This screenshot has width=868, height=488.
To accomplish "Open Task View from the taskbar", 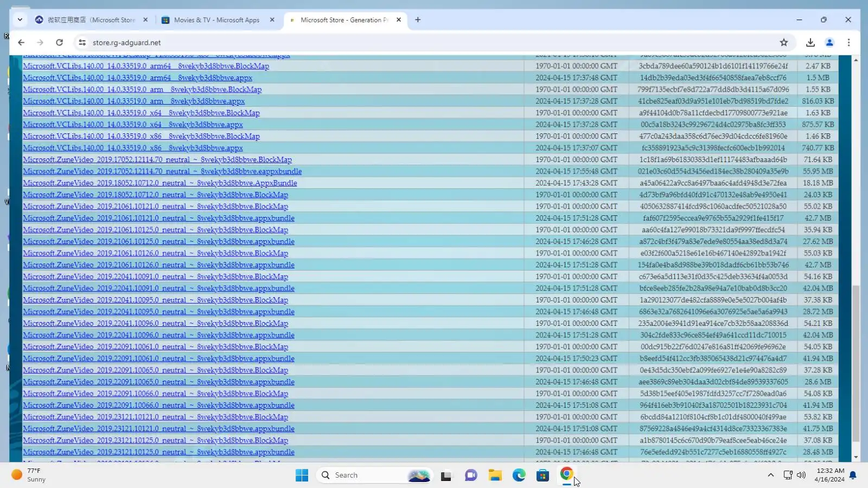I will (446, 476).
